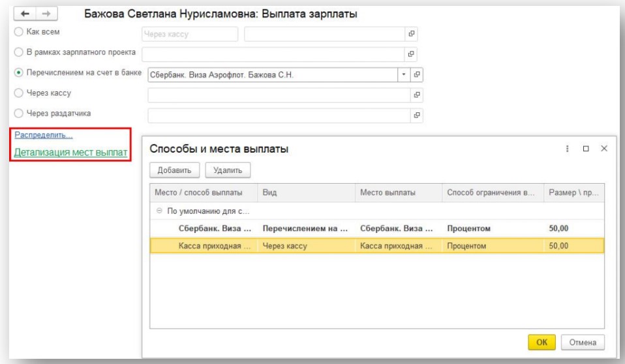This screenshot has height=364, width=625.
Task: Select 'В рамках зарплатного проекта' radio button
Action: click(18, 52)
